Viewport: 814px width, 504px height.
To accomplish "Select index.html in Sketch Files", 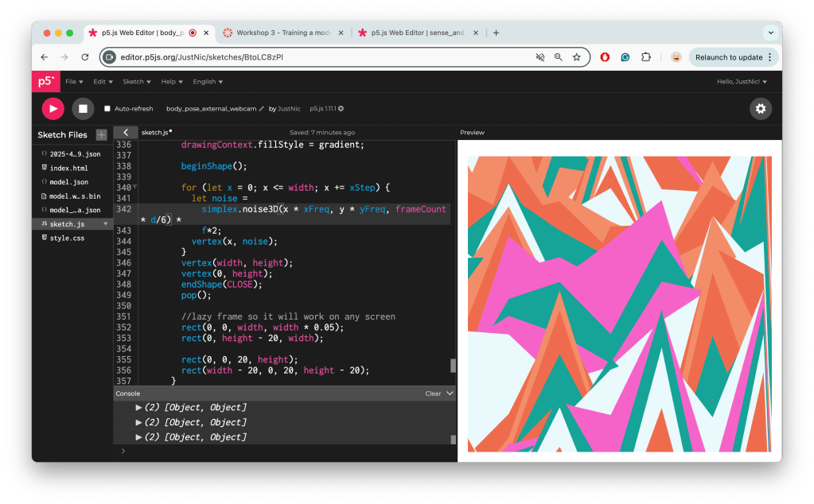I will [x=68, y=168].
